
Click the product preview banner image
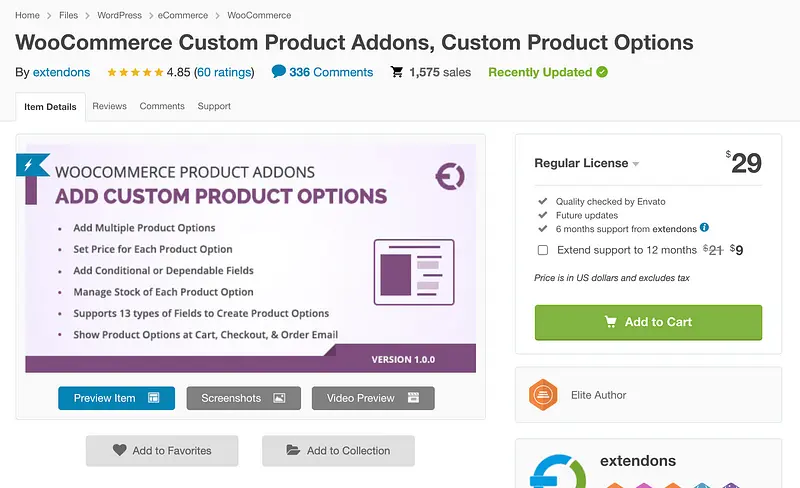[250, 260]
